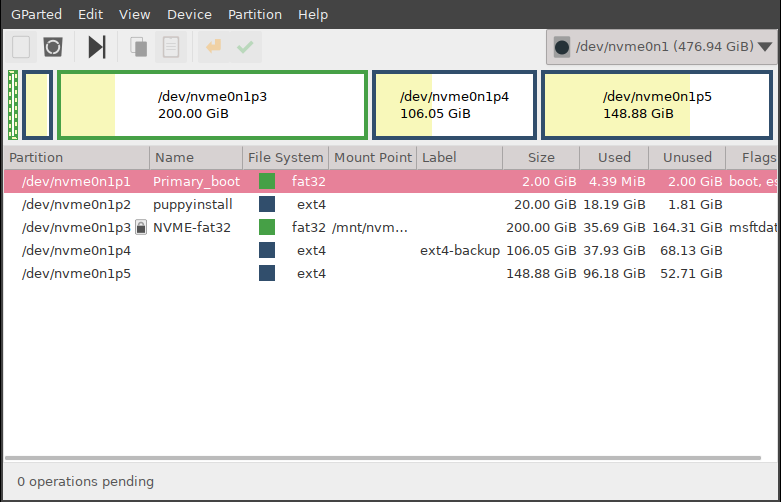Click the boot, esp flags cell
Image resolution: width=781 pixels, height=502 pixels.
[753, 182]
